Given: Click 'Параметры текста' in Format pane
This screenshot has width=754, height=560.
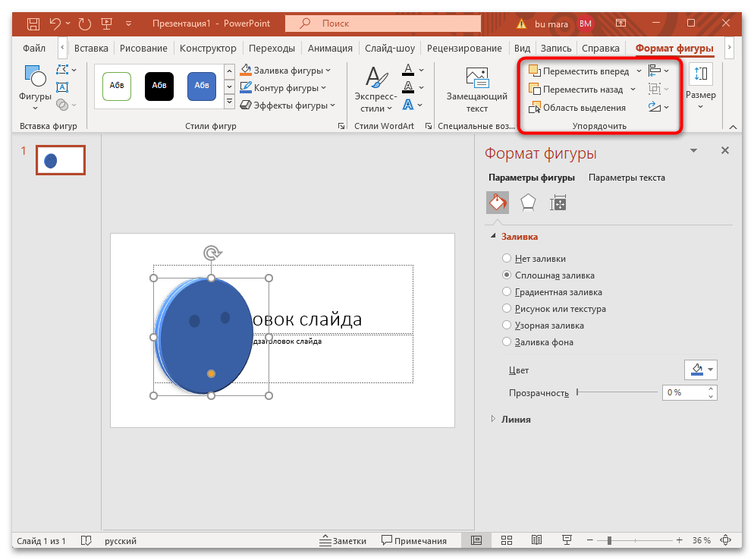Looking at the screenshot, I should click(x=627, y=178).
